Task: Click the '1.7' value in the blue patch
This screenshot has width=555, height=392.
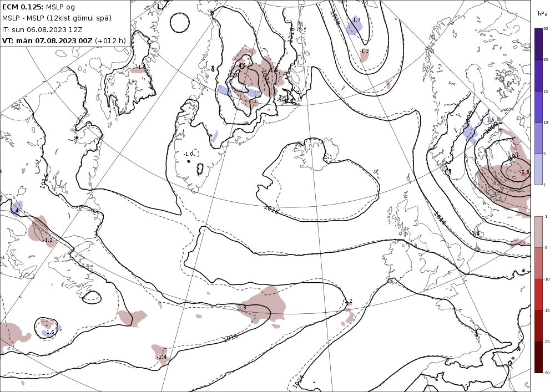Action: (357, 20)
